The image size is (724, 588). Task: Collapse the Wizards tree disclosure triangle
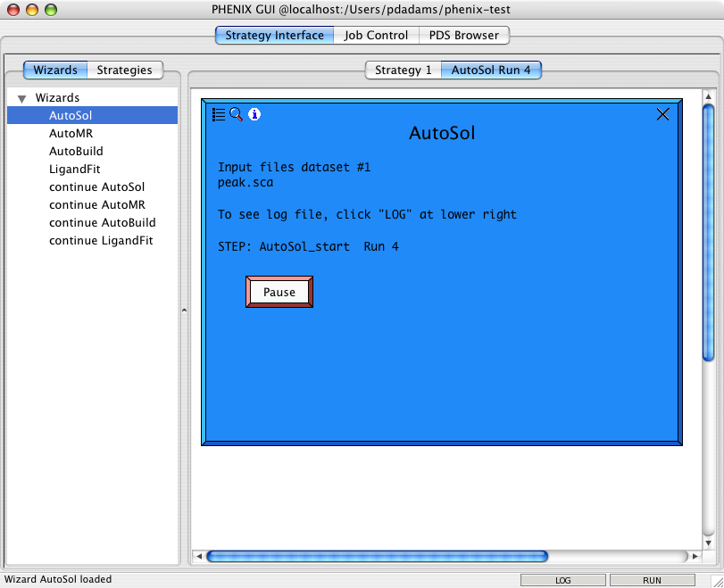pyautogui.click(x=22, y=99)
